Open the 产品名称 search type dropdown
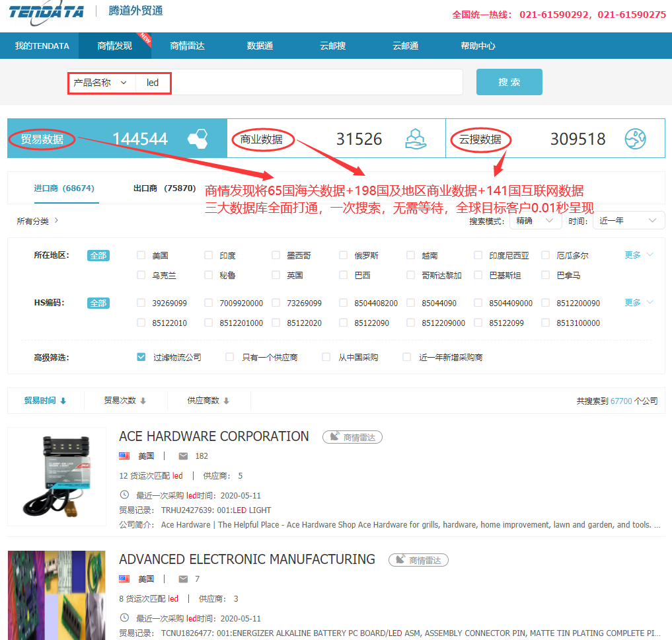This screenshot has height=640, width=672. tap(104, 82)
